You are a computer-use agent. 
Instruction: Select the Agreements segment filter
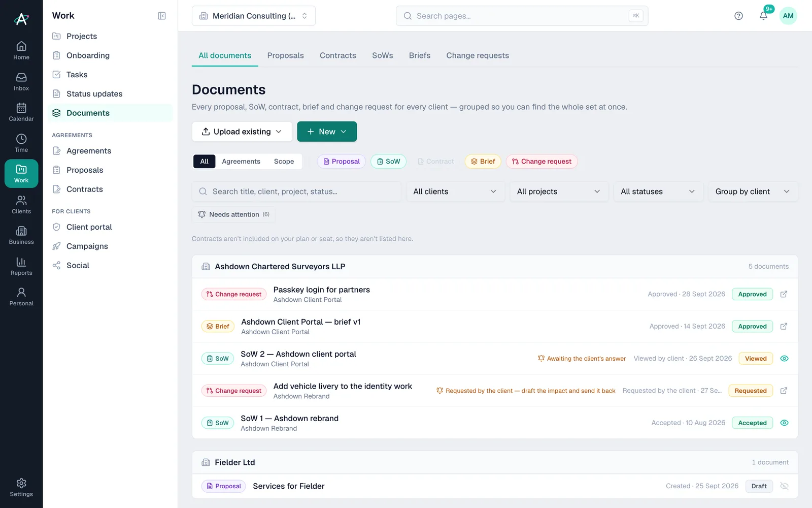click(x=241, y=162)
